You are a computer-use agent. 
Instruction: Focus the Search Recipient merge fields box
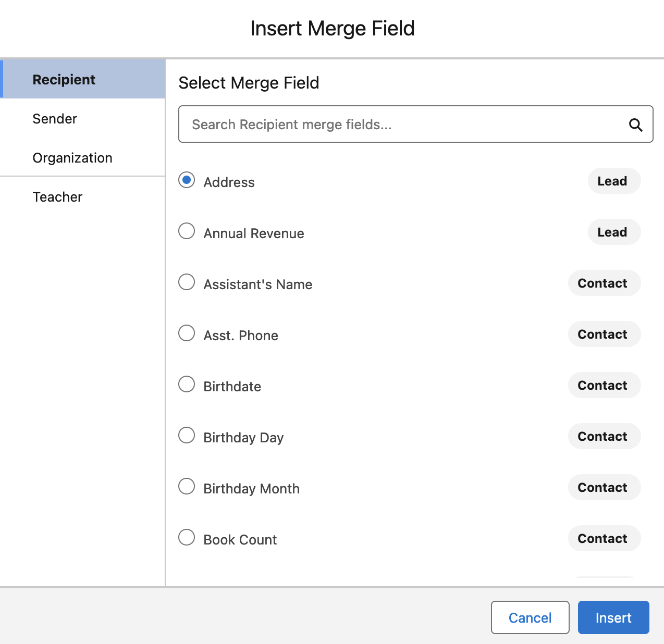pyautogui.click(x=415, y=124)
